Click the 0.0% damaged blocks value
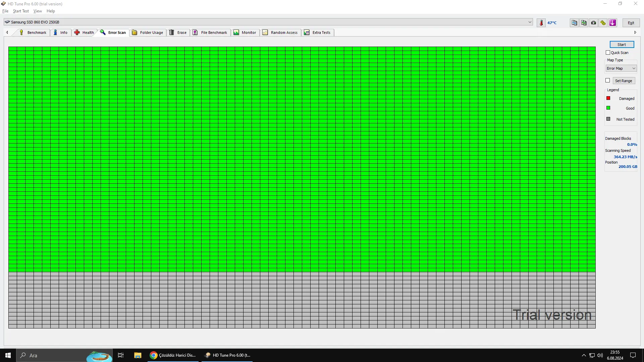The height and width of the screenshot is (362, 644). [632, 145]
